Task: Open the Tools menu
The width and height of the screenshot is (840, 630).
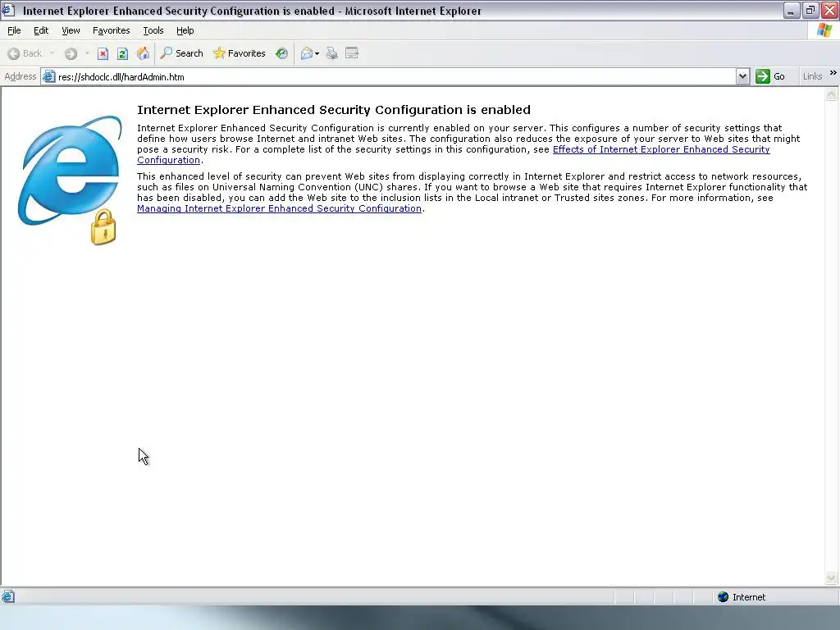Action: (x=153, y=30)
